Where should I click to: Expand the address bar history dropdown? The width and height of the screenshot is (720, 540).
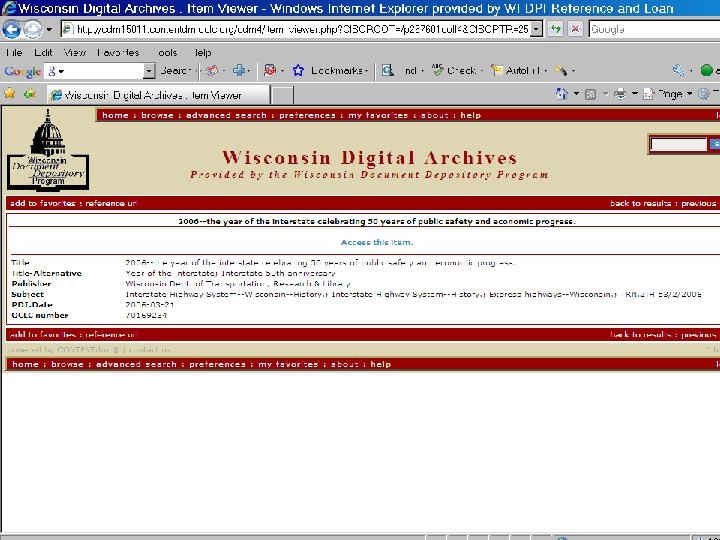click(536, 29)
